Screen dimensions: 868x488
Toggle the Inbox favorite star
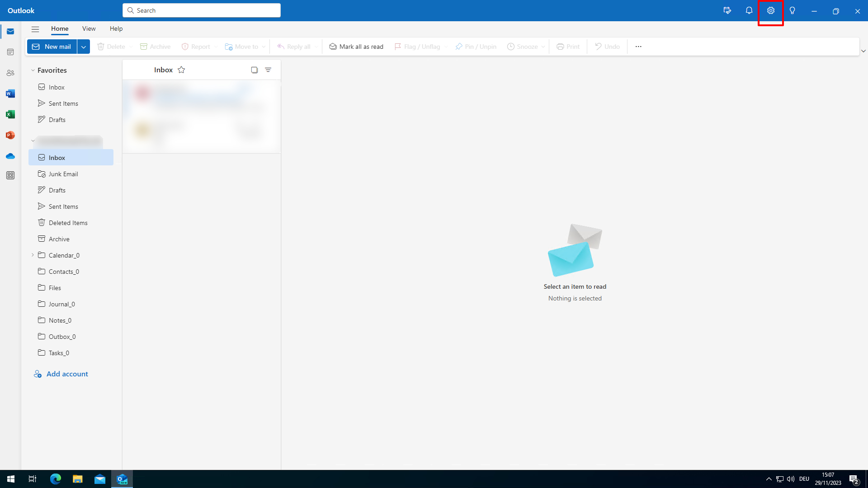(181, 70)
